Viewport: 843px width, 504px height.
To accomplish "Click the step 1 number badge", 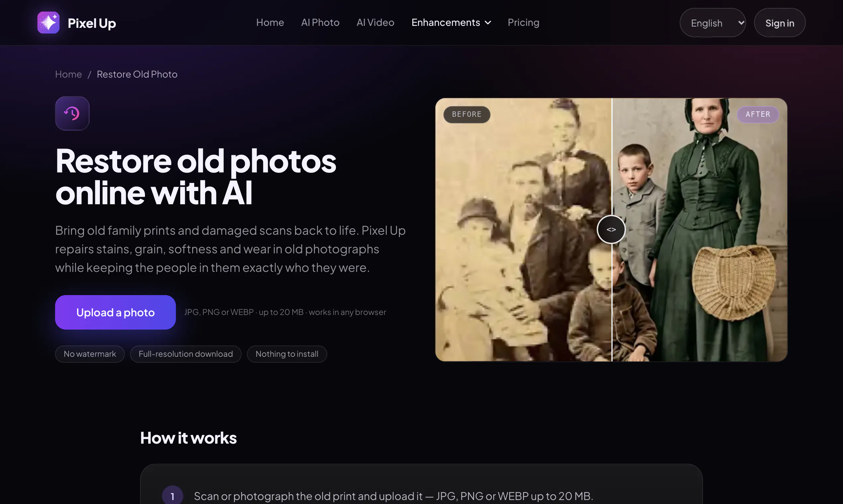I will [172, 495].
